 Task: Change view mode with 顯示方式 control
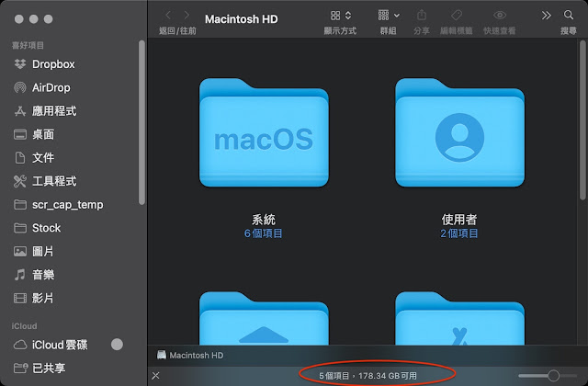341,16
